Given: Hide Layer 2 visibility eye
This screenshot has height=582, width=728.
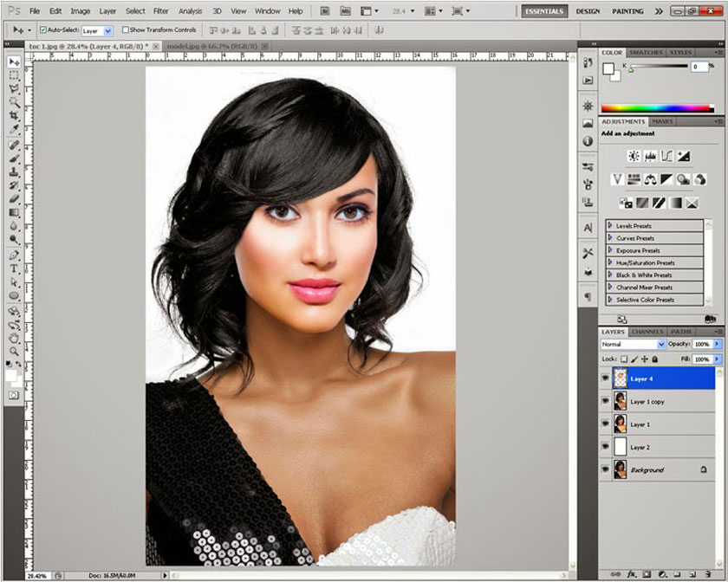Looking at the screenshot, I should coord(605,447).
